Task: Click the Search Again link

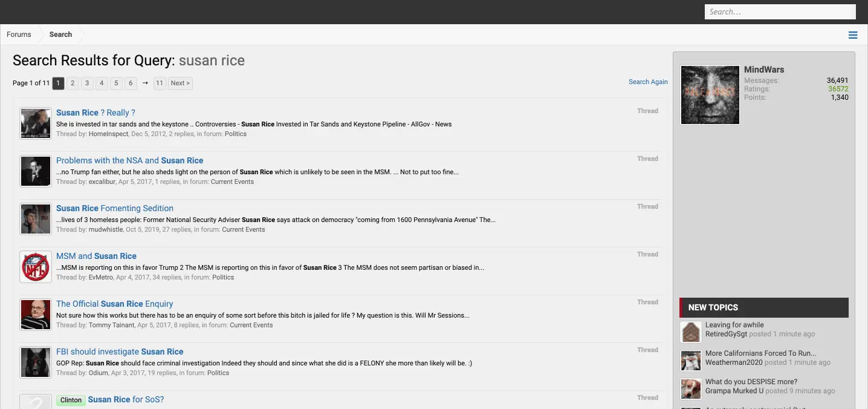Action: coord(648,82)
